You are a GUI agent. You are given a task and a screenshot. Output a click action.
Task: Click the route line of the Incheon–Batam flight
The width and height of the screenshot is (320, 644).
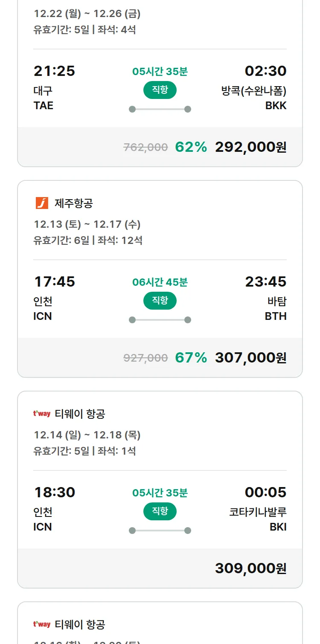tap(160, 320)
